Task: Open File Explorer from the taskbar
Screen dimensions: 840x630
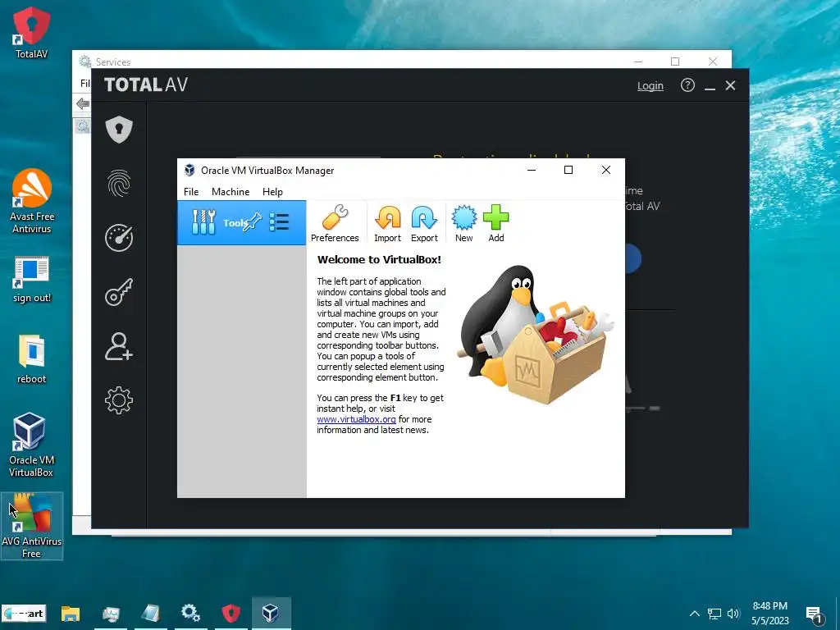Action: 71,614
